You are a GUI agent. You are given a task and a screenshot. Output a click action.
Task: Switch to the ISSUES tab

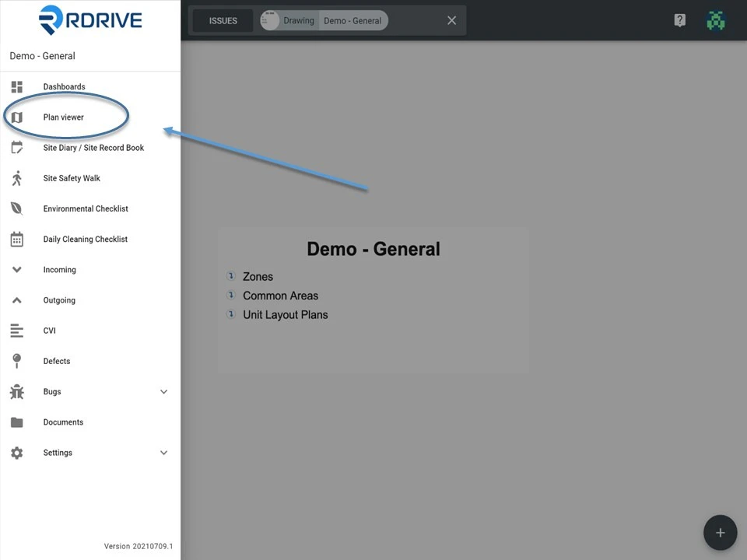(223, 21)
